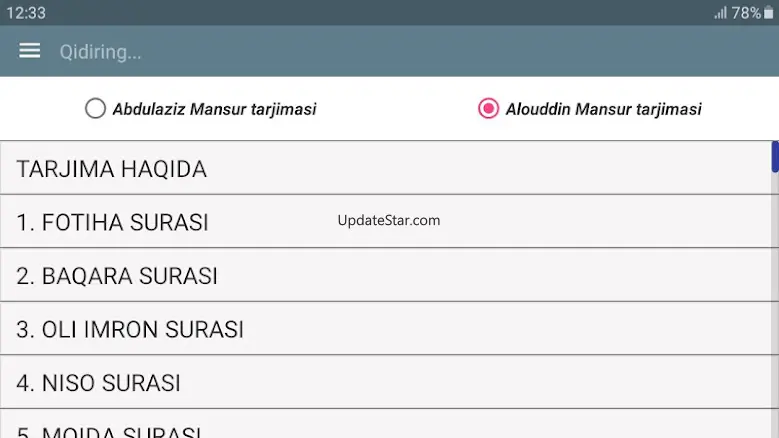Tap the 78% battery percentage text
The height and width of the screenshot is (438, 779).
tap(746, 13)
